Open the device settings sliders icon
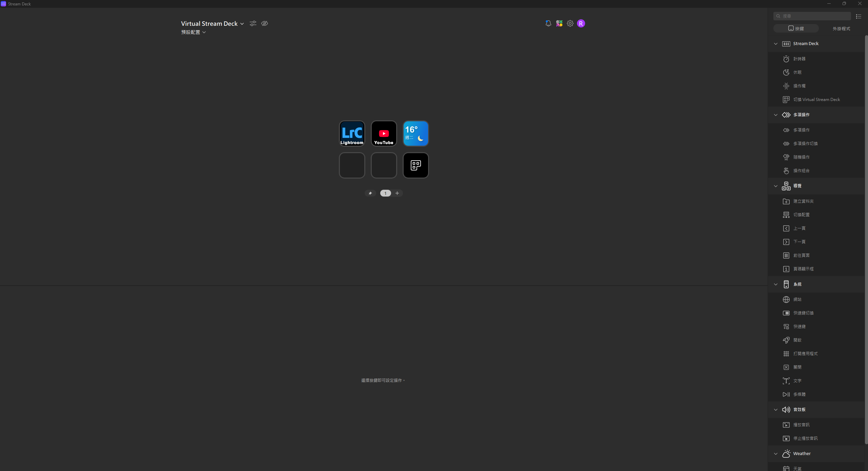This screenshot has height=471, width=868. point(253,23)
